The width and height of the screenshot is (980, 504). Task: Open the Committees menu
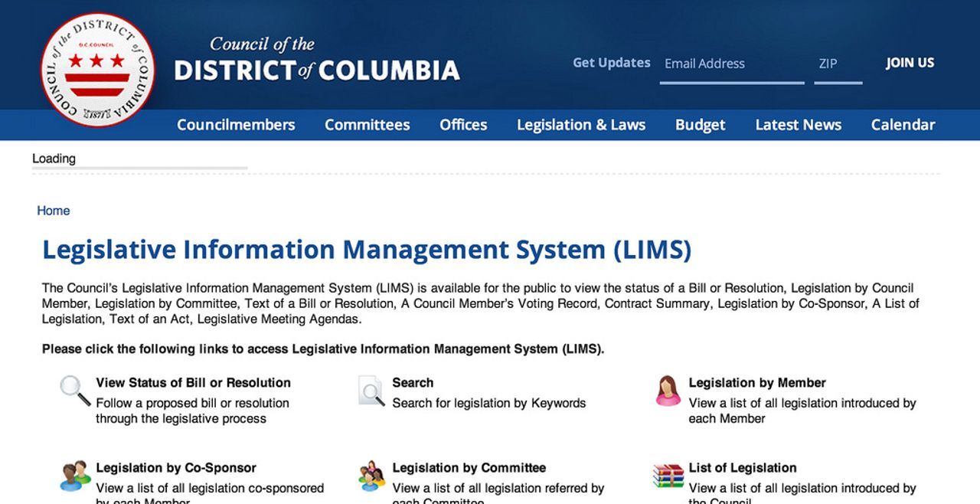pos(367,125)
